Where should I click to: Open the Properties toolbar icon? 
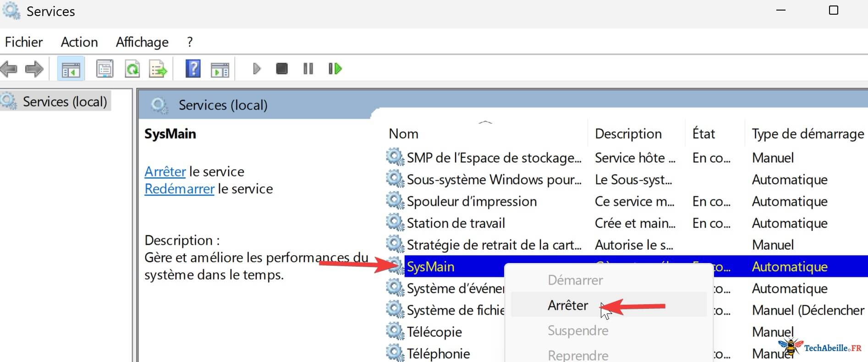(104, 69)
